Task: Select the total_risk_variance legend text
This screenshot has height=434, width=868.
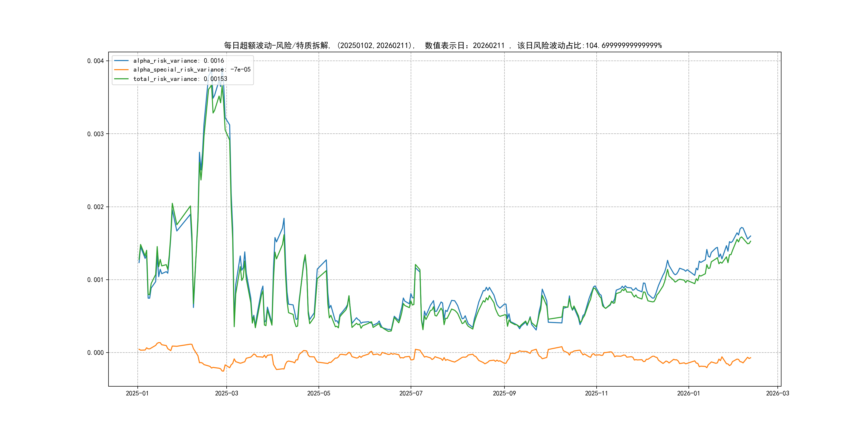Action: (x=180, y=79)
